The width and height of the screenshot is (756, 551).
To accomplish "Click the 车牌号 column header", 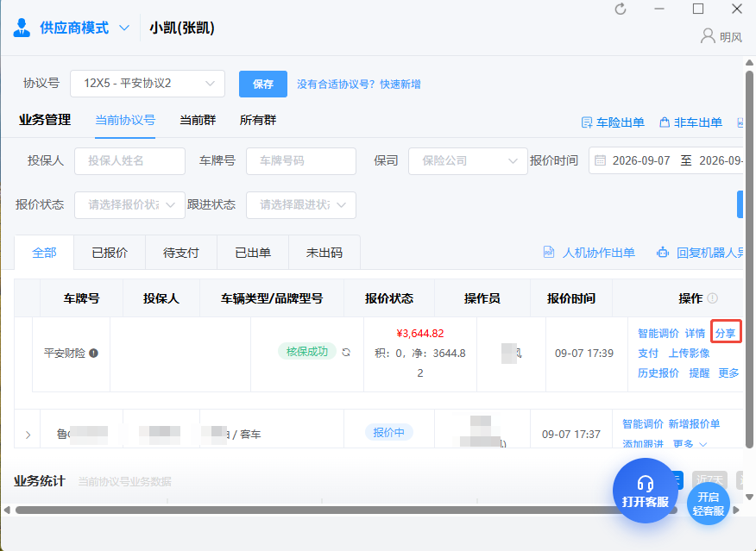I will [x=81, y=298].
